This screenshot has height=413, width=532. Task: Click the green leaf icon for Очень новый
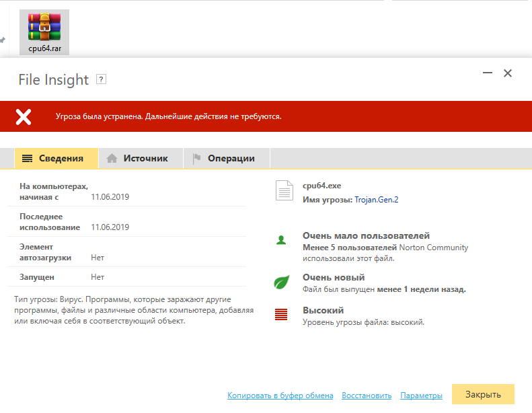282,282
